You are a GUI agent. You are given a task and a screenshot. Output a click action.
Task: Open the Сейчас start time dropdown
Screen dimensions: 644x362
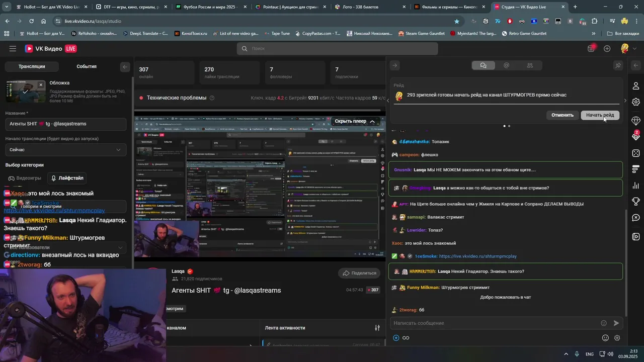point(66,150)
